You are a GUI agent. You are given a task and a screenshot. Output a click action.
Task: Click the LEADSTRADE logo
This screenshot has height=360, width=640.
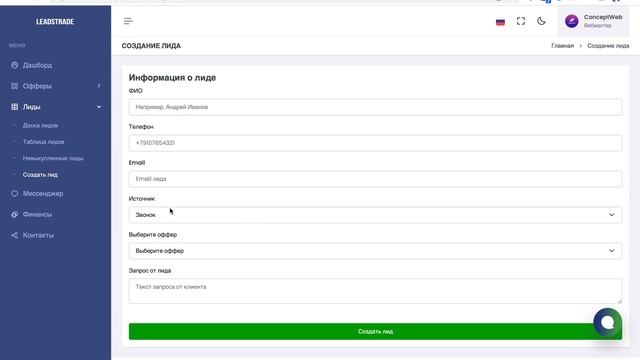pos(55,22)
